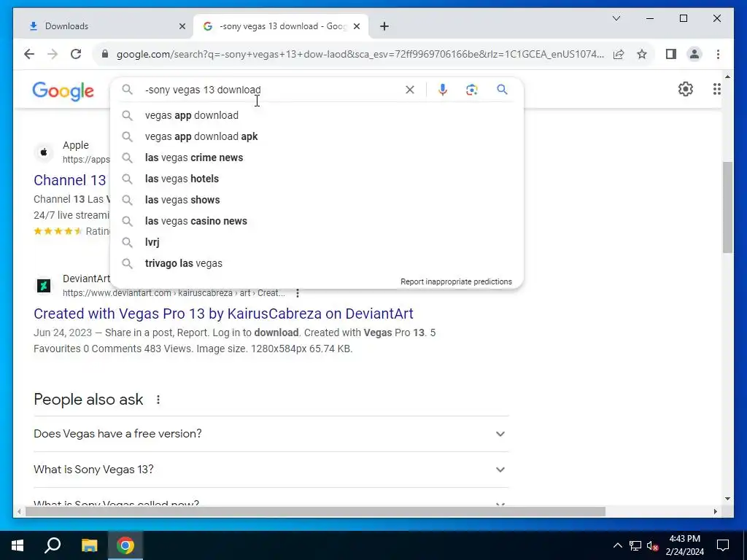Close the Downloads tab
The image size is (747, 560).
point(182,26)
